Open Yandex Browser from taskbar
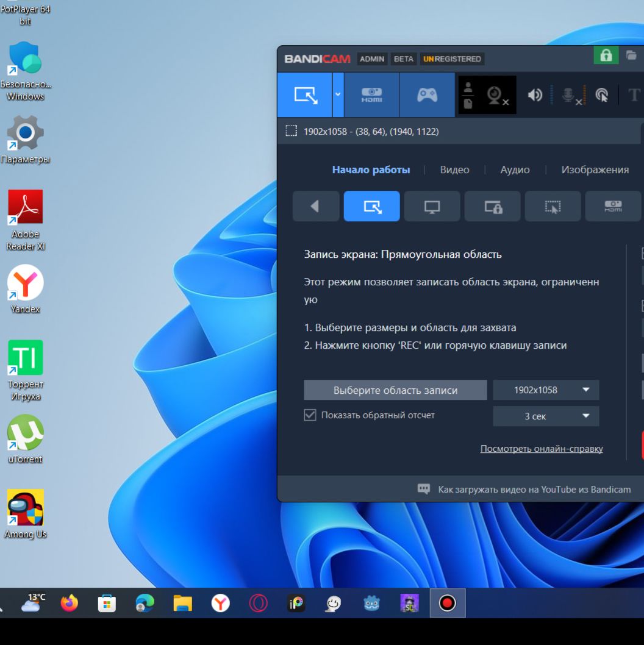 pos(221,604)
